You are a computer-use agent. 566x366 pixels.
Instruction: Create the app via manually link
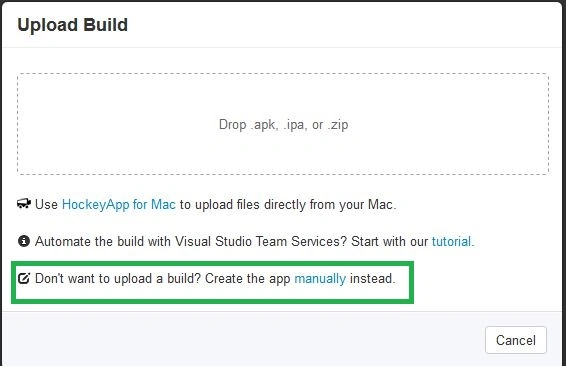pyautogui.click(x=320, y=279)
